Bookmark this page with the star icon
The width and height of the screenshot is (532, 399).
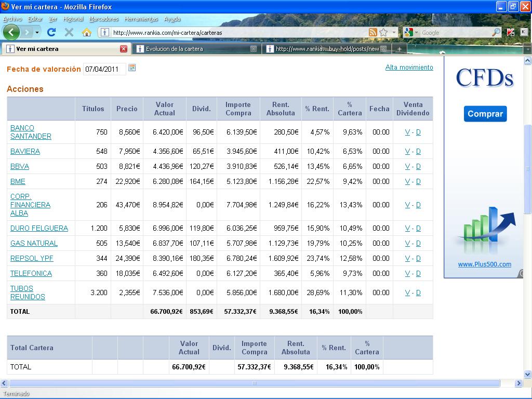(x=383, y=33)
